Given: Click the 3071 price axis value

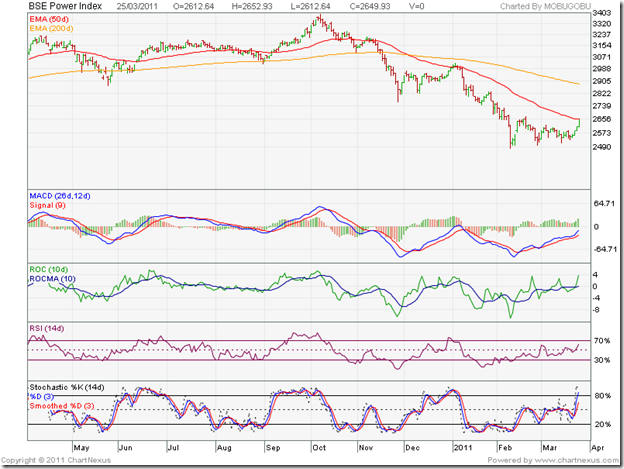Looking at the screenshot, I should [x=602, y=57].
